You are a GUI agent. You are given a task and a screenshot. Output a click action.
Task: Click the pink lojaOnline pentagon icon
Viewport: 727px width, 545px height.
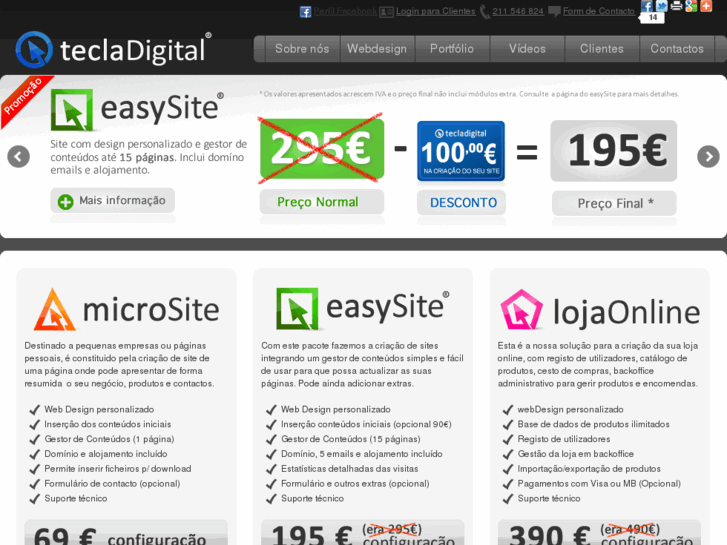pos(521,309)
